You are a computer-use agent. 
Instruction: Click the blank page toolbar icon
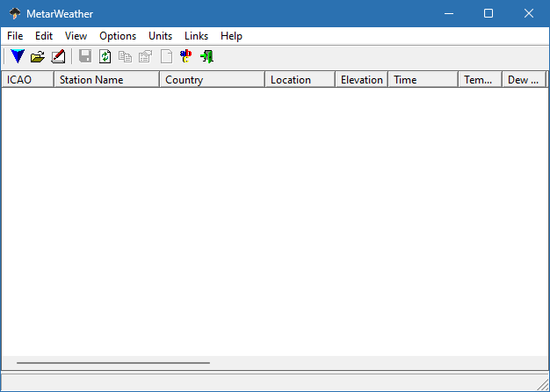point(166,57)
